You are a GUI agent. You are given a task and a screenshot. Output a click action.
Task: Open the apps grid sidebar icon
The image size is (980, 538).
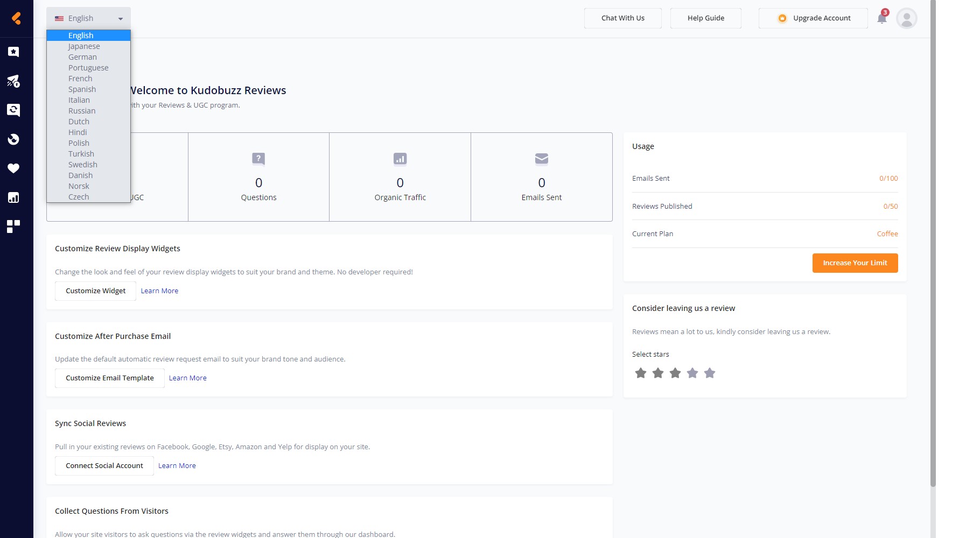click(13, 226)
